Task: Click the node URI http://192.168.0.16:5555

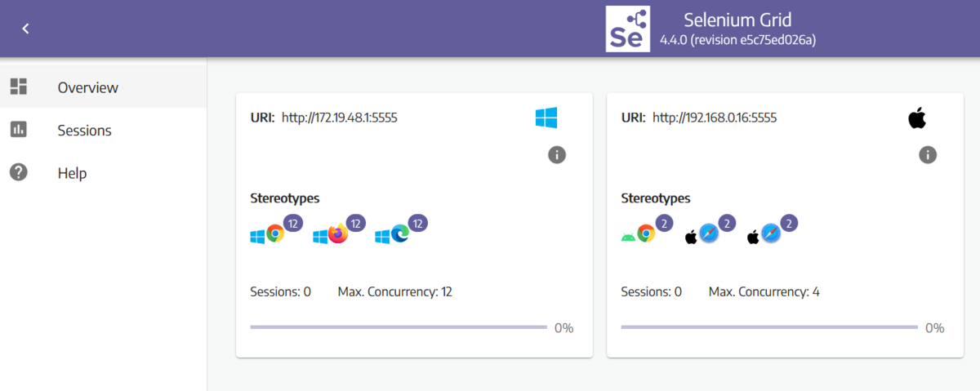Action: pos(715,118)
